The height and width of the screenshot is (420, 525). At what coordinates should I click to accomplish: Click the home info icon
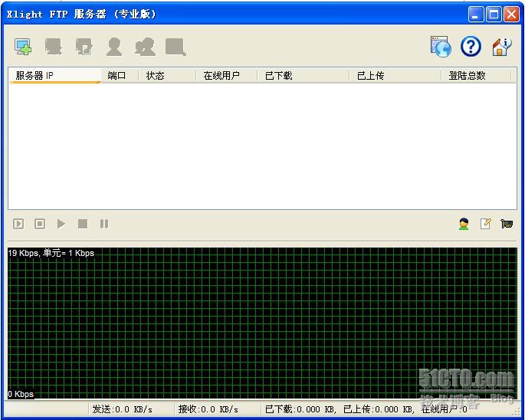pos(501,47)
